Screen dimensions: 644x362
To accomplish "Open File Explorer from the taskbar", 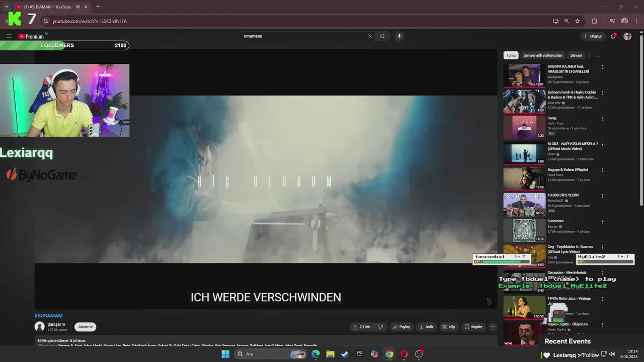I will point(330,354).
